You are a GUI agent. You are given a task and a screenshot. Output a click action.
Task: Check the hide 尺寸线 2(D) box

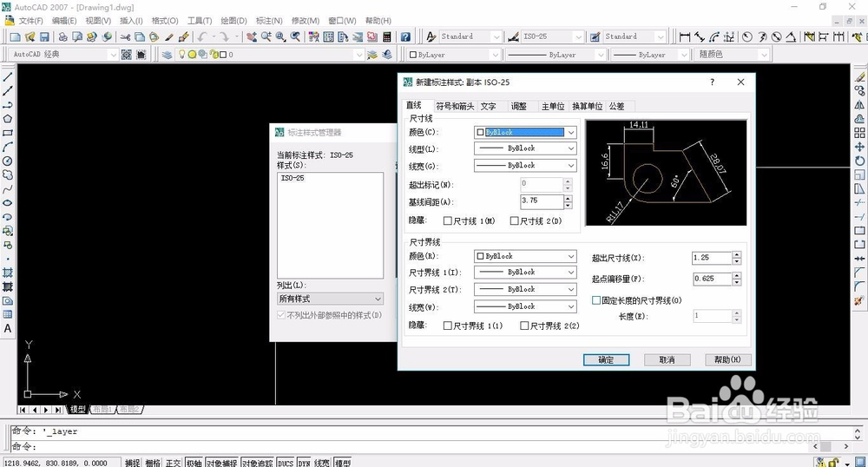click(x=514, y=220)
